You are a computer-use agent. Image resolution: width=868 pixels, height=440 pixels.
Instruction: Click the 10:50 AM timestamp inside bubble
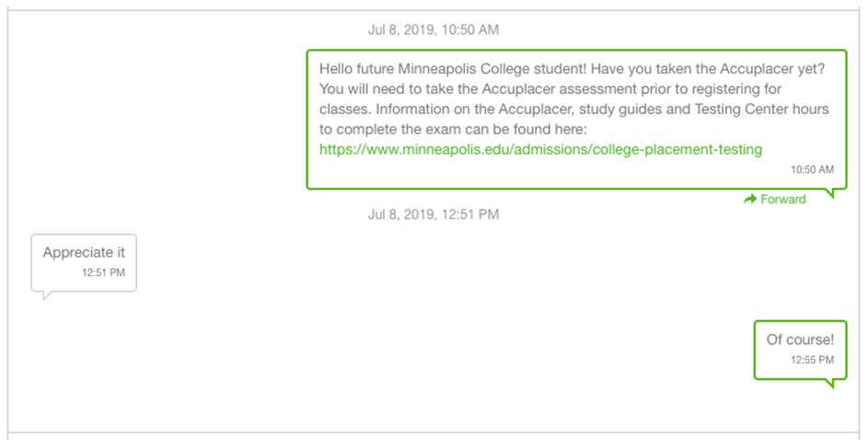[x=812, y=170]
